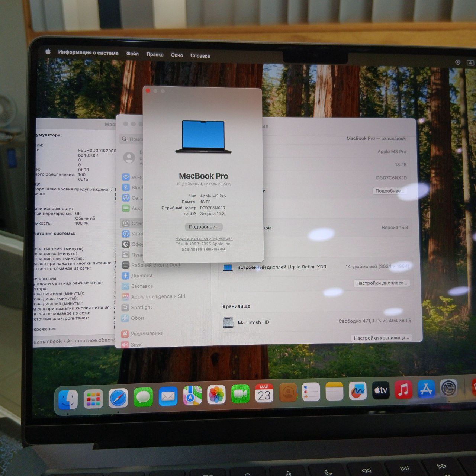The image size is (476, 476).
Task: Open the Правка menu
Action: (x=155, y=54)
